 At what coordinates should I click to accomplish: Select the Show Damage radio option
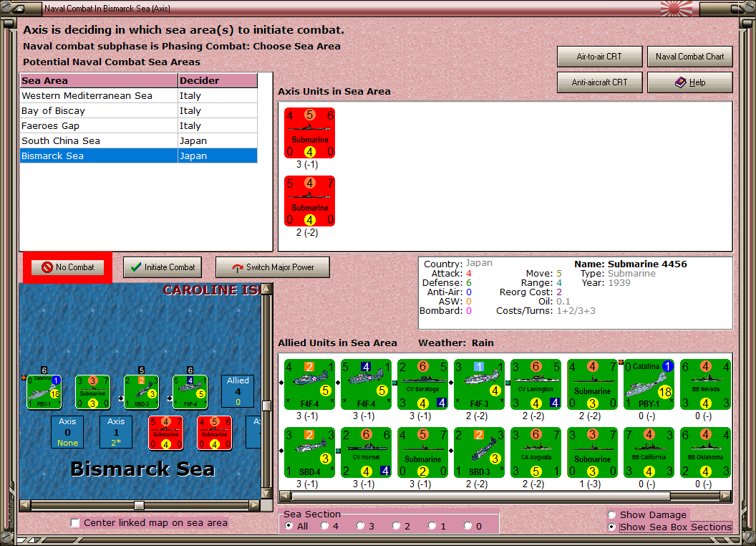[x=611, y=514]
